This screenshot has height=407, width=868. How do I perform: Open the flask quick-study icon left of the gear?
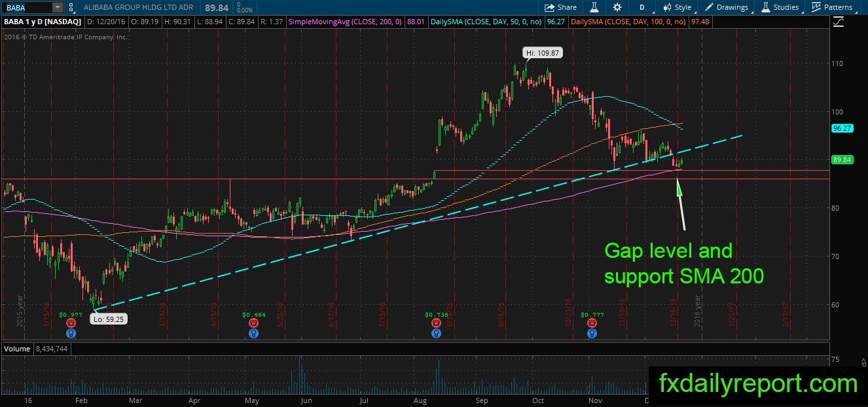595,7
